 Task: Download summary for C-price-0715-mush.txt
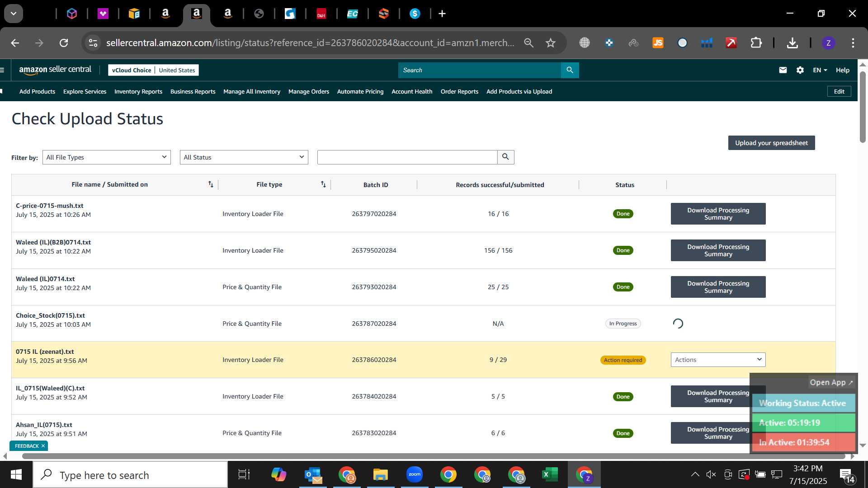(718, 214)
